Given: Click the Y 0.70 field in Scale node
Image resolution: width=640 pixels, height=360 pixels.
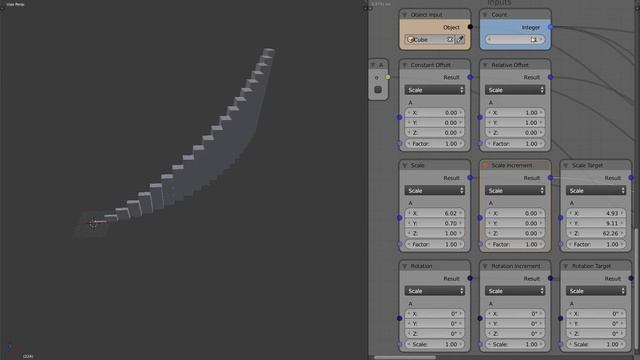Looking at the screenshot, I should point(435,223).
